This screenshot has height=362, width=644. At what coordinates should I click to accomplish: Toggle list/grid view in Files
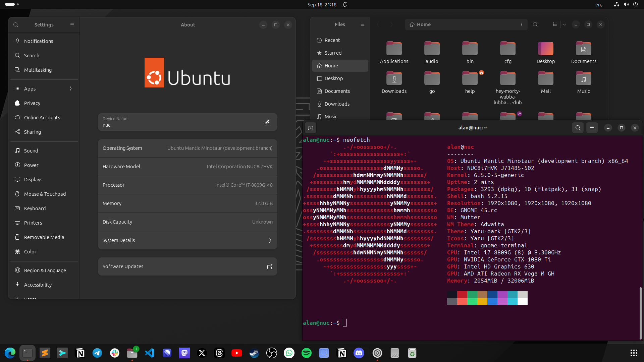click(555, 24)
